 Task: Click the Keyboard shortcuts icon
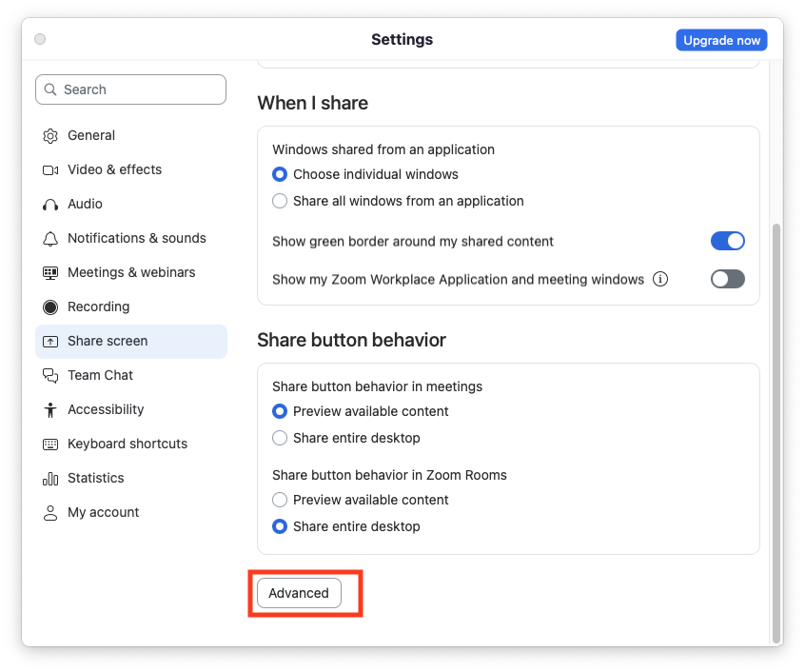[x=49, y=444]
